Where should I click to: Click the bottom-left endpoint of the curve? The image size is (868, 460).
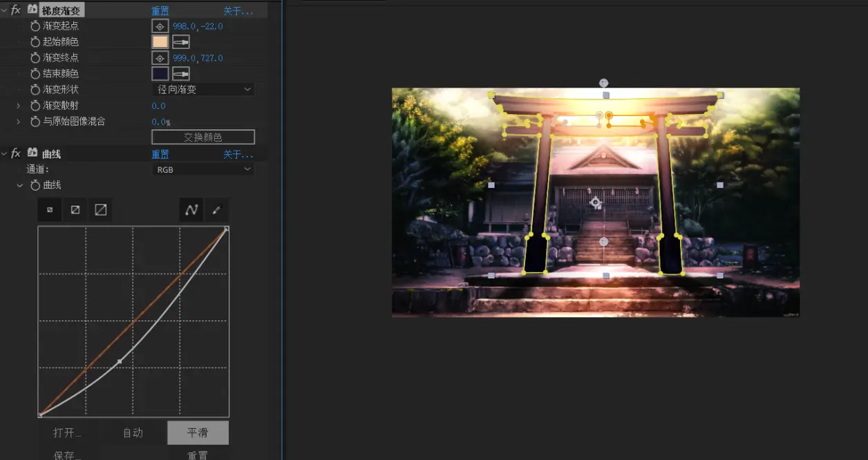point(39,415)
